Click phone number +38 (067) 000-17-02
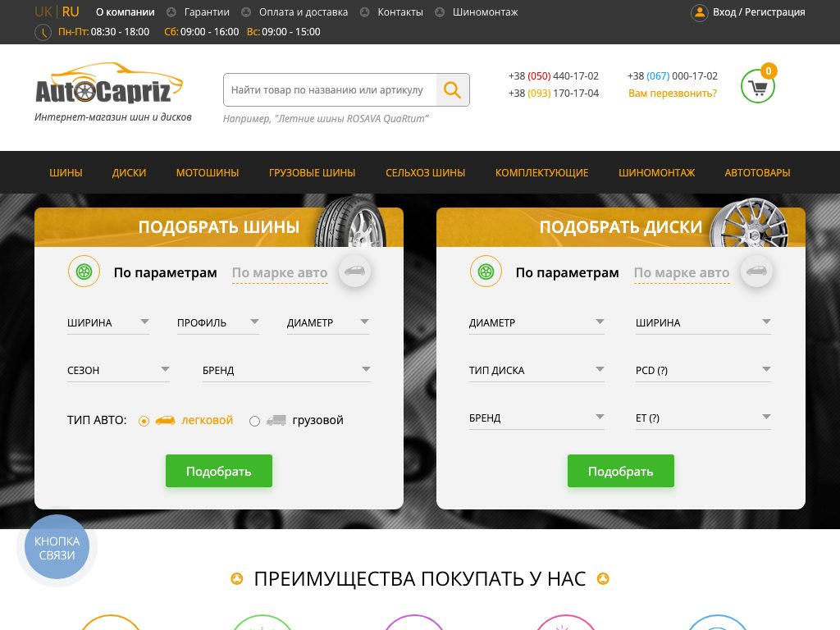This screenshot has height=630, width=840. click(673, 76)
